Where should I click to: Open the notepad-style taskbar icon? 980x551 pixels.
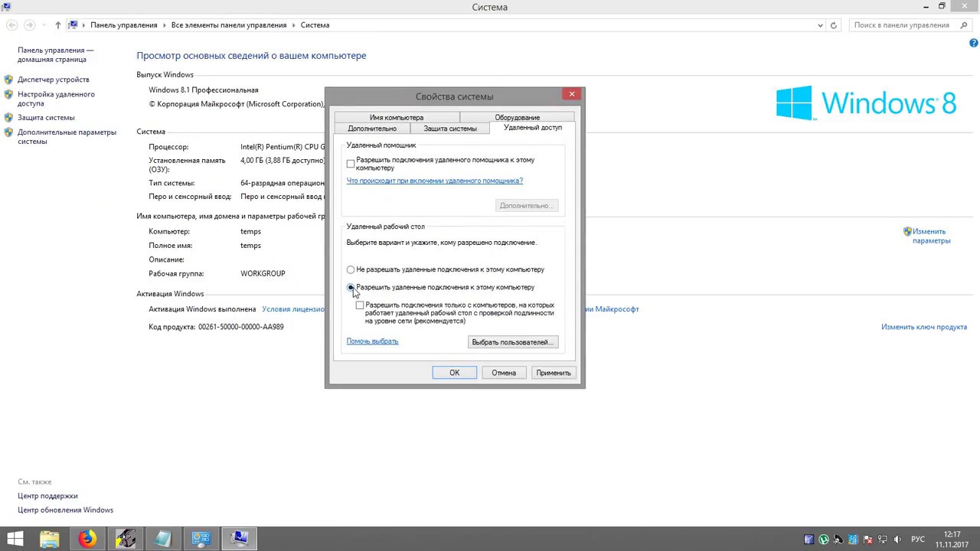point(163,539)
